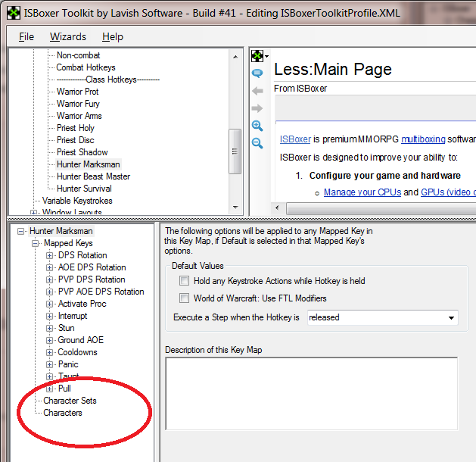
Task: Select Hunter Survival key map
Action: point(84,189)
